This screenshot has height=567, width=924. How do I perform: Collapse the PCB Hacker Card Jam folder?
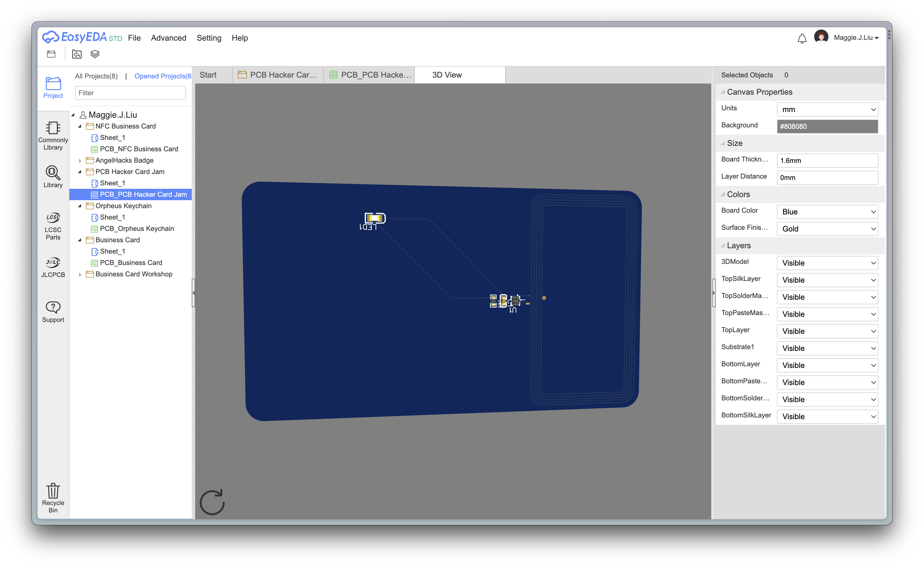click(80, 172)
